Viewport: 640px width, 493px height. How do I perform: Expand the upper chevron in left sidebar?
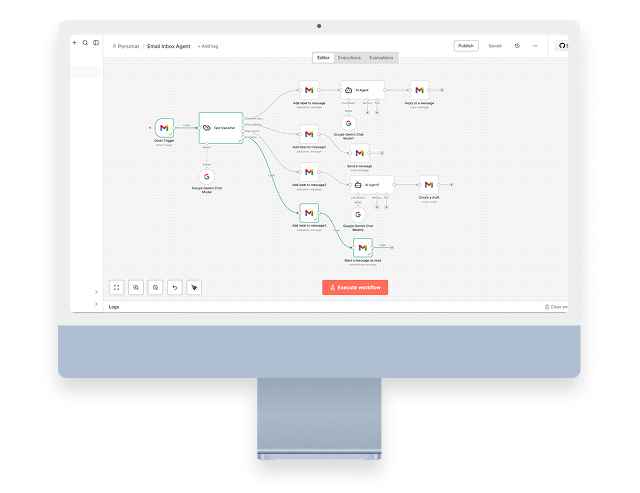pyautogui.click(x=96, y=291)
